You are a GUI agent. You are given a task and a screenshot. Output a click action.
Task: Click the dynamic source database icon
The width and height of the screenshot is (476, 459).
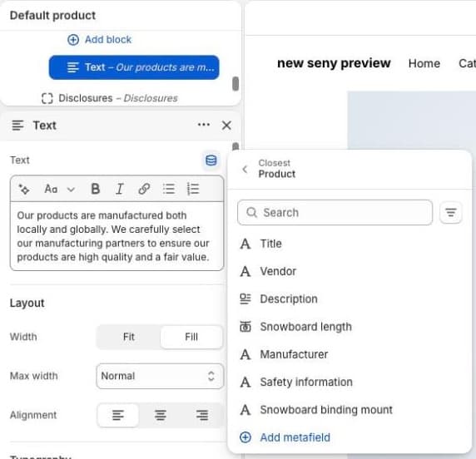(x=211, y=160)
